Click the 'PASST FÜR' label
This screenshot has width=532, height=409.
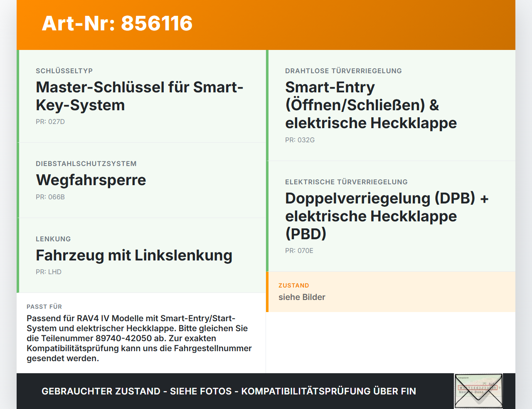(x=44, y=307)
